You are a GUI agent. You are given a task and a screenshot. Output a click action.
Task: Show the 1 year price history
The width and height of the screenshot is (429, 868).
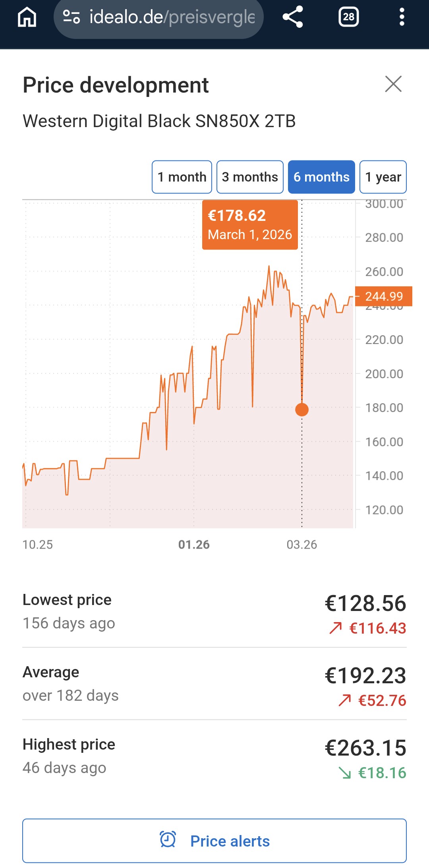click(383, 177)
